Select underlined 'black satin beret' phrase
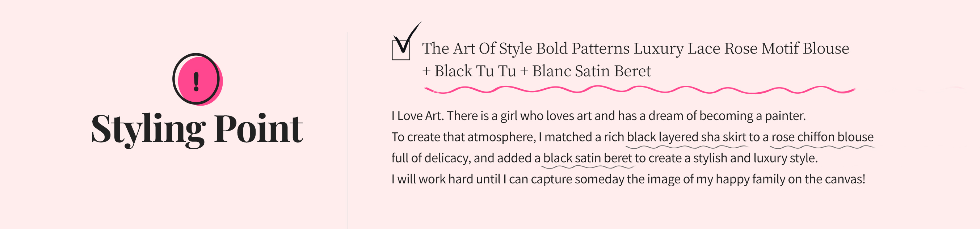980x229 pixels. tap(588, 158)
